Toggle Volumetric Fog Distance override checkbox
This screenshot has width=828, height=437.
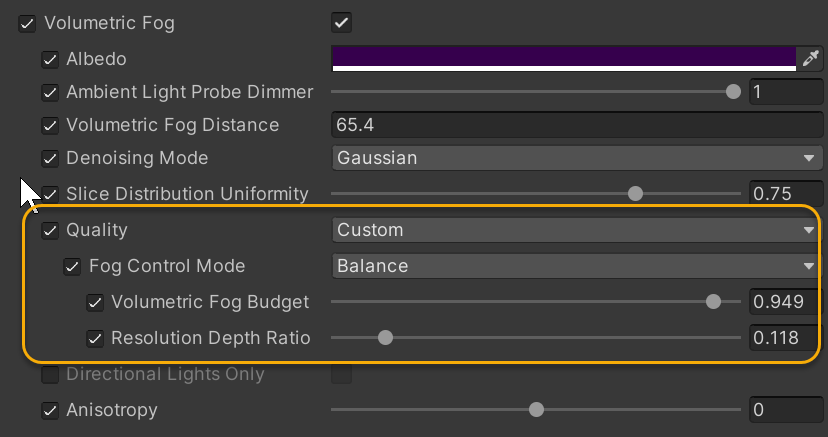(50, 125)
